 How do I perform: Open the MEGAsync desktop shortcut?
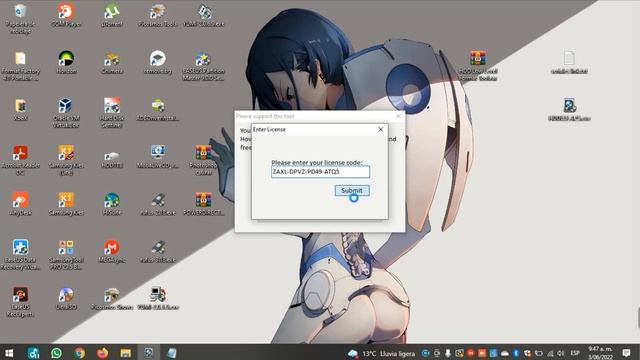point(111,251)
